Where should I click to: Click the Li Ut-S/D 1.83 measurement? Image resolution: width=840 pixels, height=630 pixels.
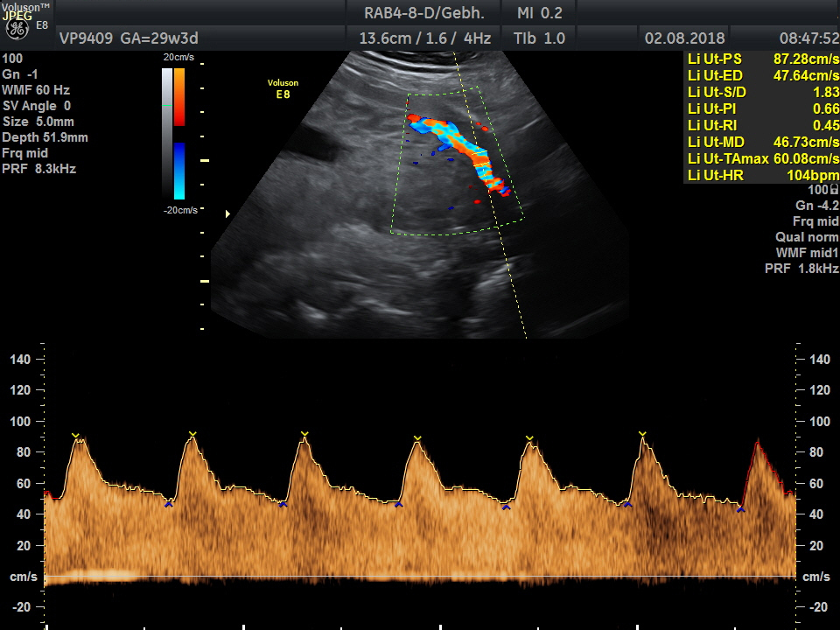[x=763, y=92]
